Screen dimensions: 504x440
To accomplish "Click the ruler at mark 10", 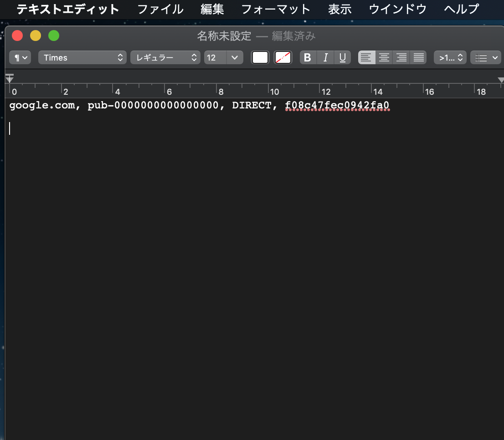I will pos(274,92).
